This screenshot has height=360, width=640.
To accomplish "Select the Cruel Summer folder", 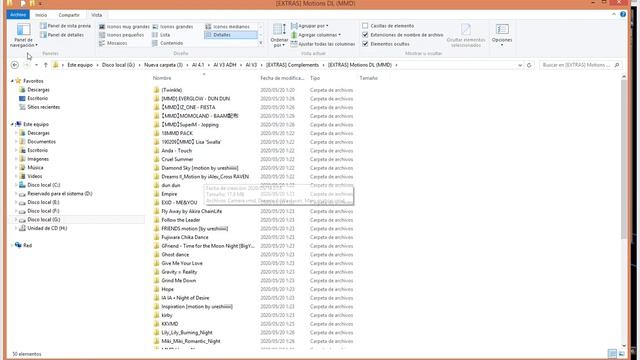I will [177, 159].
